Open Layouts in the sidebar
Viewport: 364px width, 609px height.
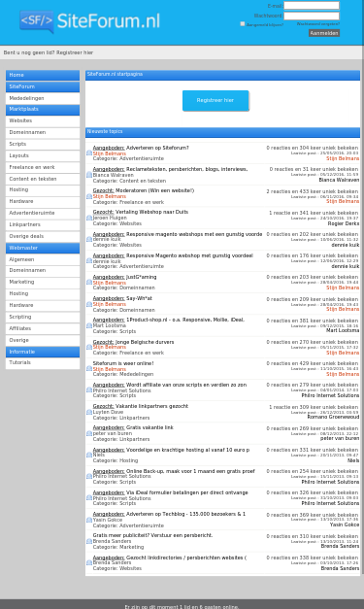[x=43, y=155]
